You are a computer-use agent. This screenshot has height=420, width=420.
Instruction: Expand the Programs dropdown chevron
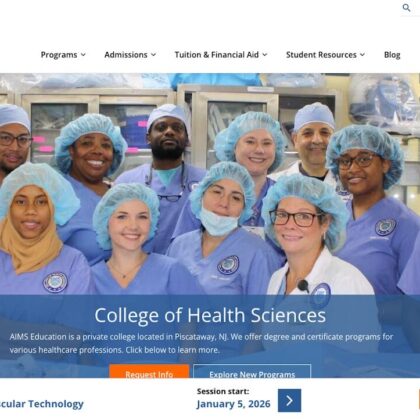click(x=83, y=55)
